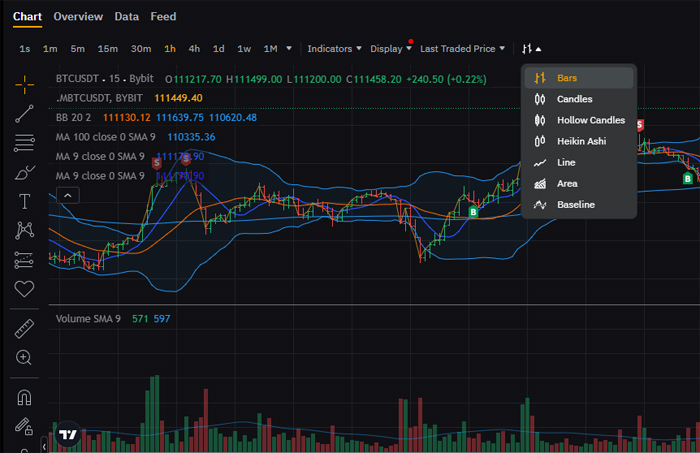This screenshot has width=700, height=453.
Task: Switch to the Data tab
Action: 126,17
